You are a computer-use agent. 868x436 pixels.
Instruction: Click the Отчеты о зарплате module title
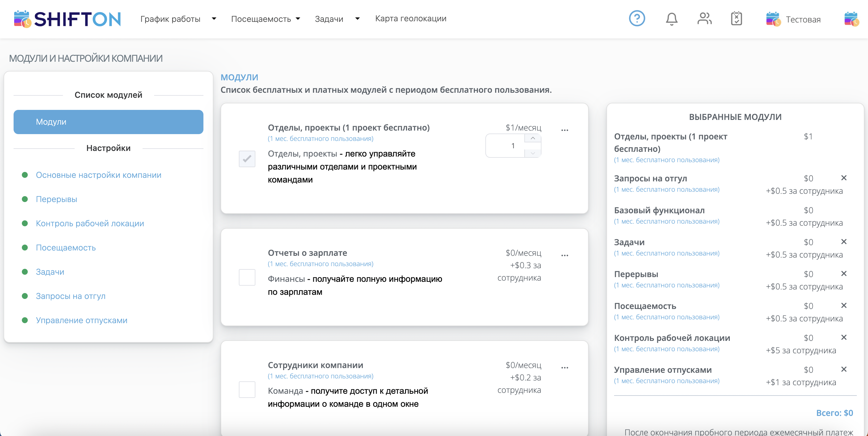(x=307, y=253)
